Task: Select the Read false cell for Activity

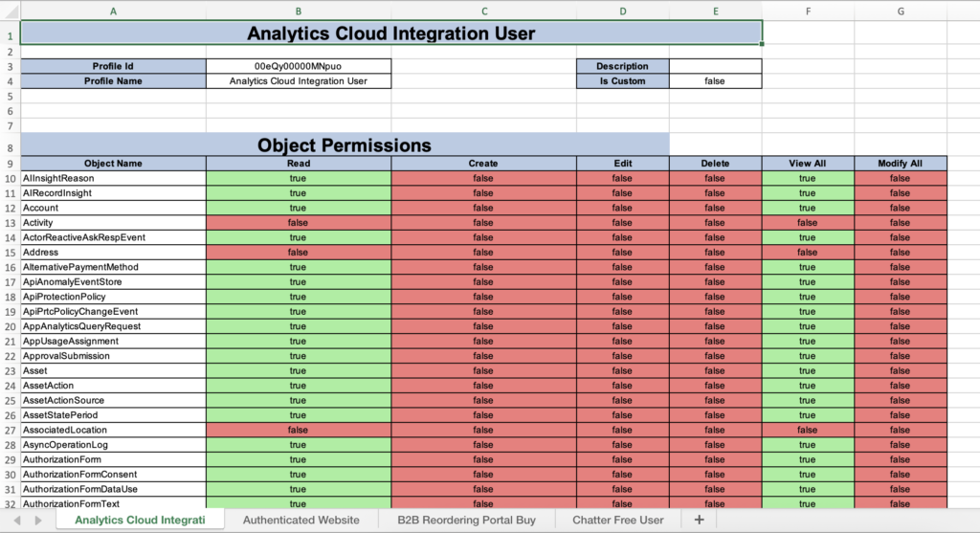Action: (x=299, y=223)
